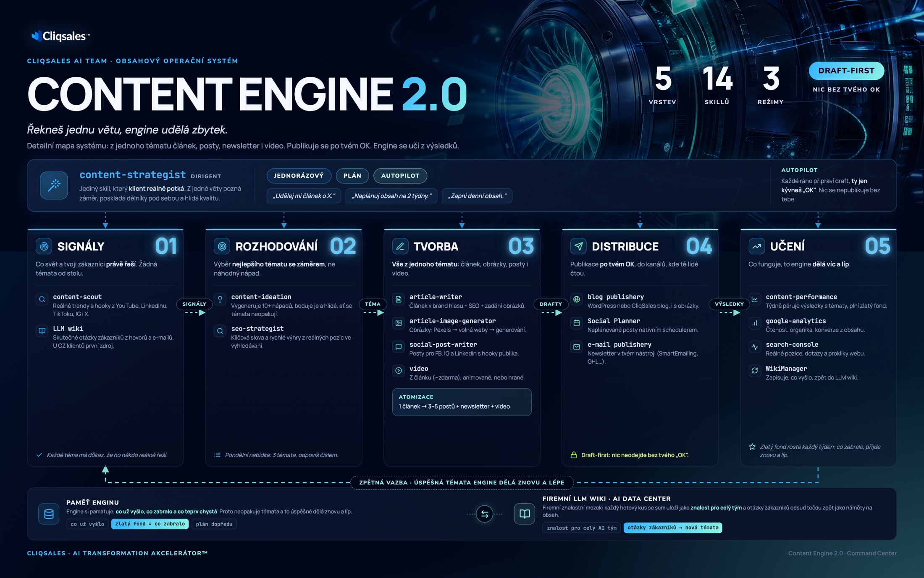
Task: Click the Rozhodování target icon
Action: 222,246
